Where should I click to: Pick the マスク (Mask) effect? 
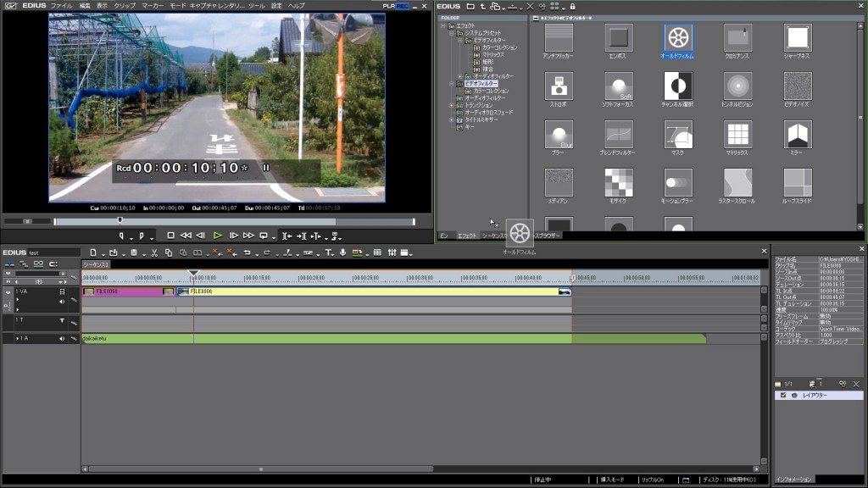point(677,135)
